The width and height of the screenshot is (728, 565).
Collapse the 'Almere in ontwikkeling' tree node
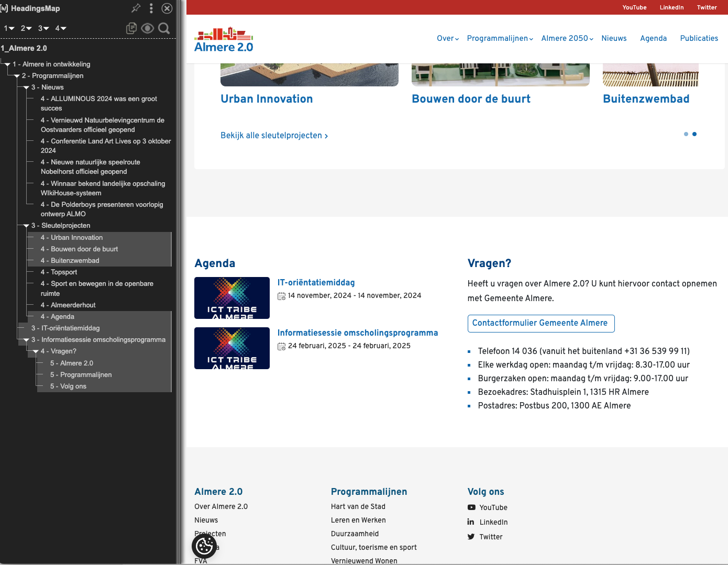point(7,64)
